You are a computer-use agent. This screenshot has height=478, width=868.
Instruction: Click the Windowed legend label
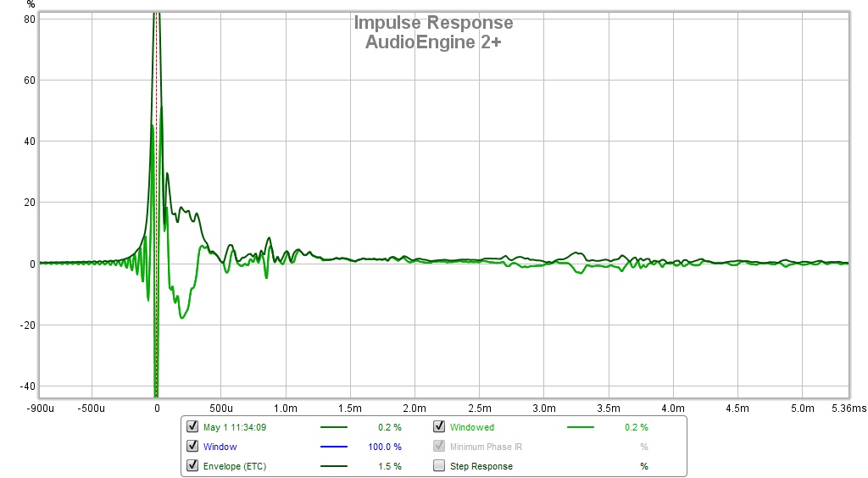pos(471,427)
